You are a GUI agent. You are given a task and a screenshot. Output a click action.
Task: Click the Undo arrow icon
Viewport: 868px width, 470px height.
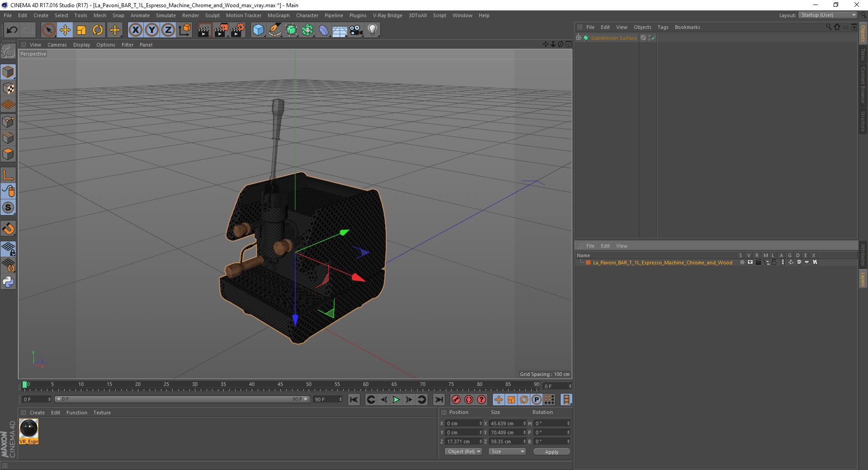pyautogui.click(x=12, y=30)
